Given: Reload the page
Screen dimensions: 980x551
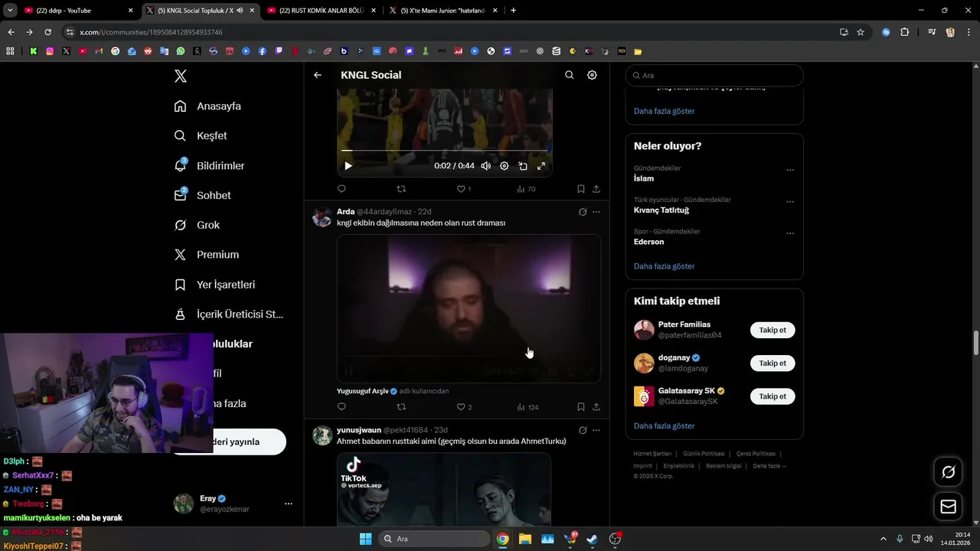Looking at the screenshot, I should [47, 32].
